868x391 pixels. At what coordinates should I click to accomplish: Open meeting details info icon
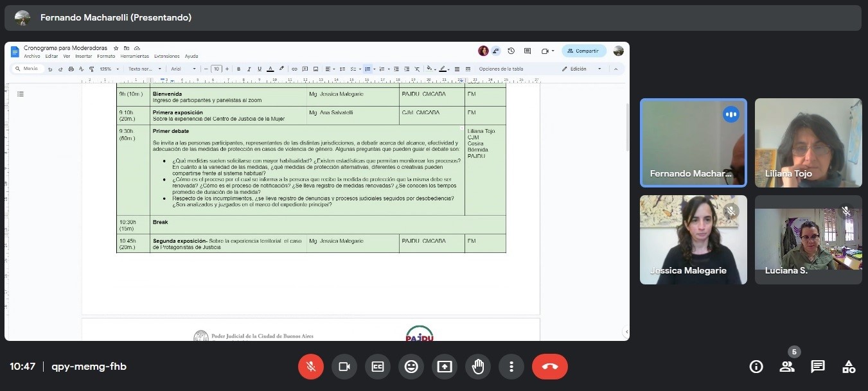(x=756, y=367)
